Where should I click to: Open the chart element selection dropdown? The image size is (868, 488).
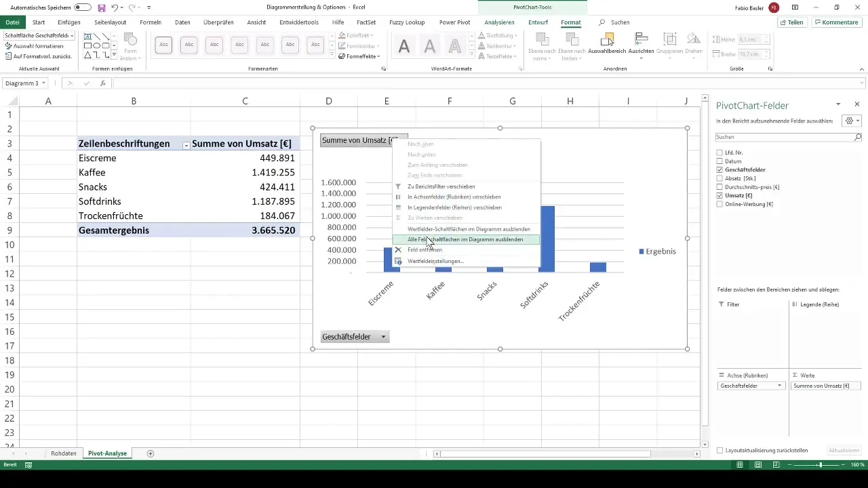(72, 35)
